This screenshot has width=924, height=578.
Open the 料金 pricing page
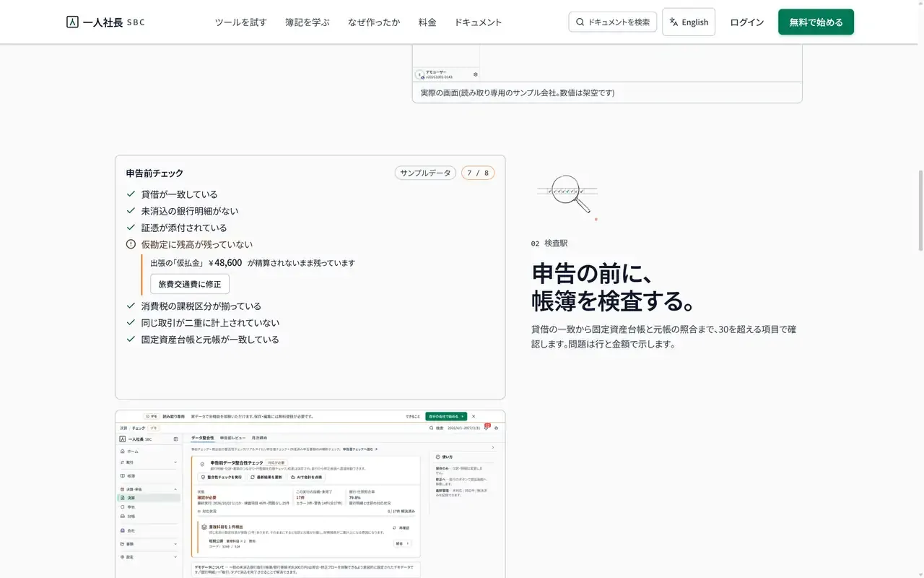pyautogui.click(x=427, y=22)
